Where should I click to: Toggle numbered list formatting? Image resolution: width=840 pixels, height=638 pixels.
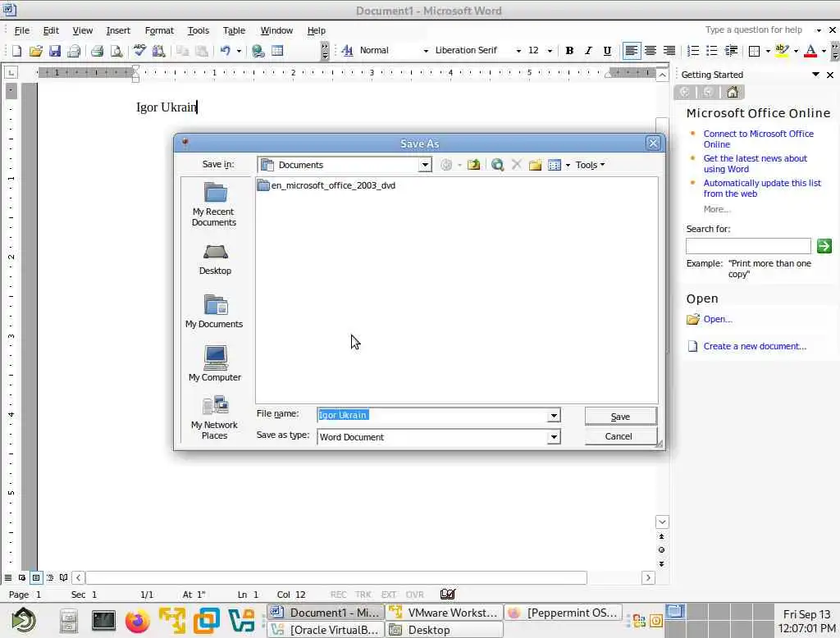[x=692, y=50]
